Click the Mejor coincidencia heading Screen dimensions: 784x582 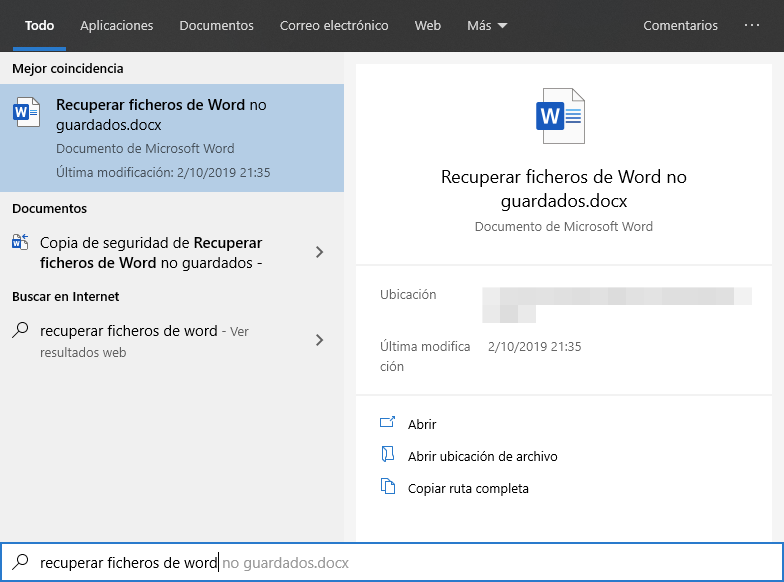(x=68, y=68)
